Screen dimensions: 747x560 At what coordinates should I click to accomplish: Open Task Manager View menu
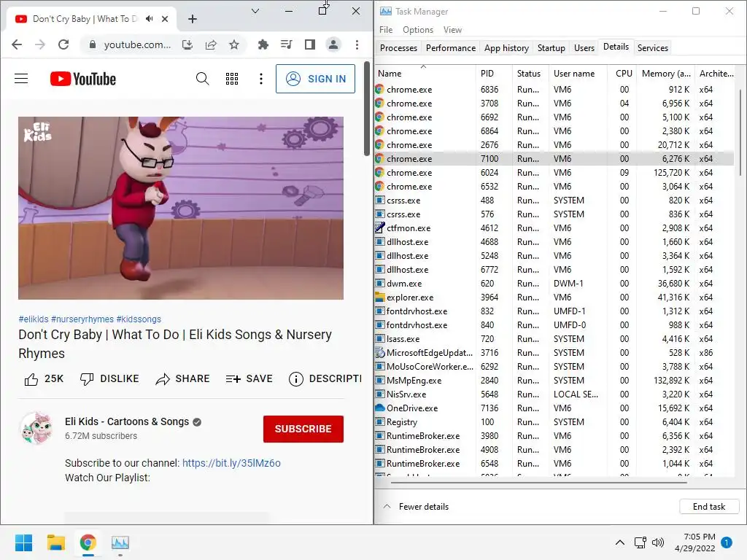[452, 29]
